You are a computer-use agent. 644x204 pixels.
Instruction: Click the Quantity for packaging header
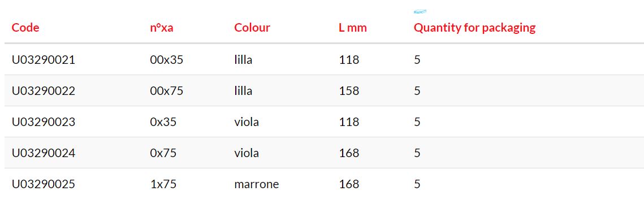click(x=475, y=28)
